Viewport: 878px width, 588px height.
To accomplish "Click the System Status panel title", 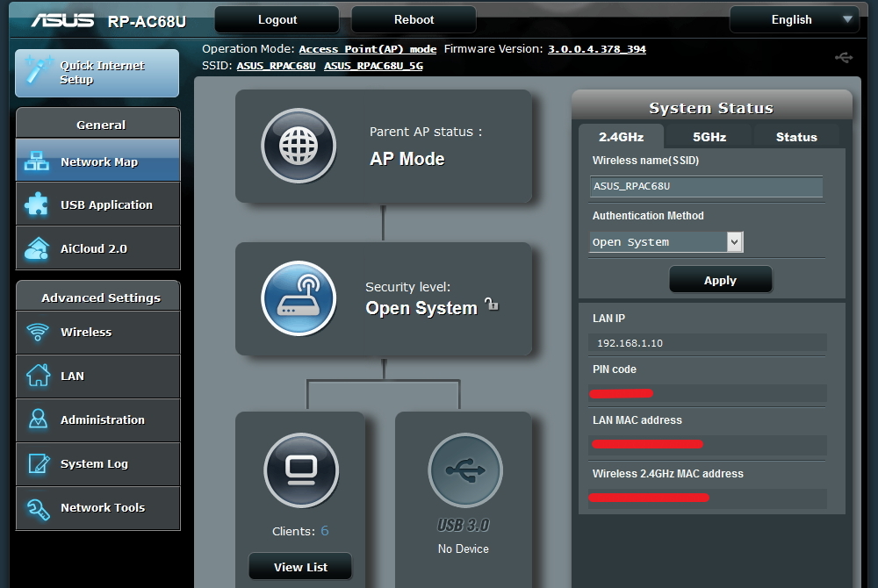I will click(711, 108).
